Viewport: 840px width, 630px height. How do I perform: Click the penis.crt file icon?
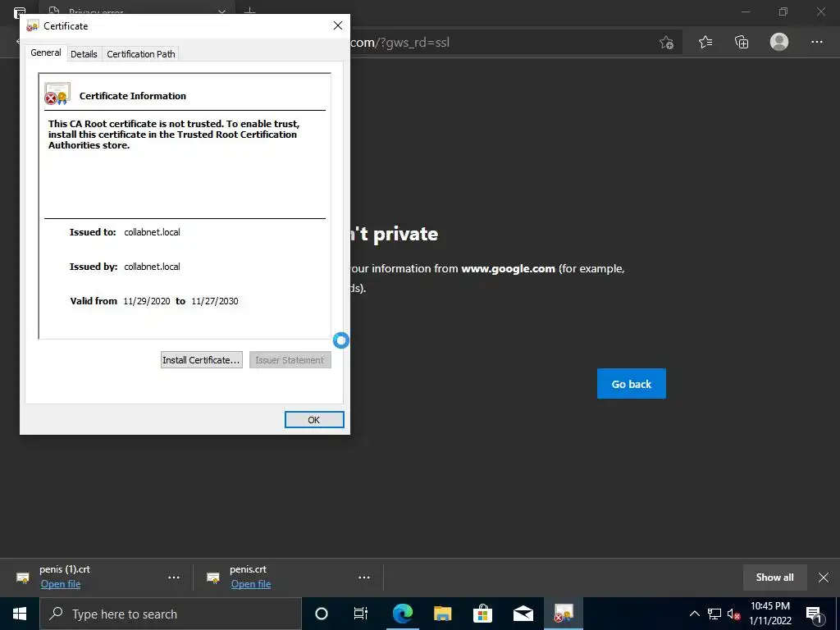coord(212,577)
